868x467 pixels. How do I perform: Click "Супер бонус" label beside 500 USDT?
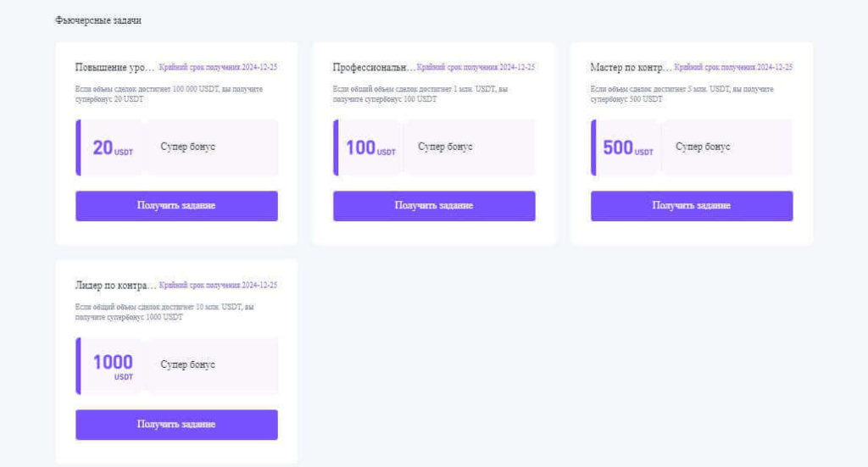point(703,147)
